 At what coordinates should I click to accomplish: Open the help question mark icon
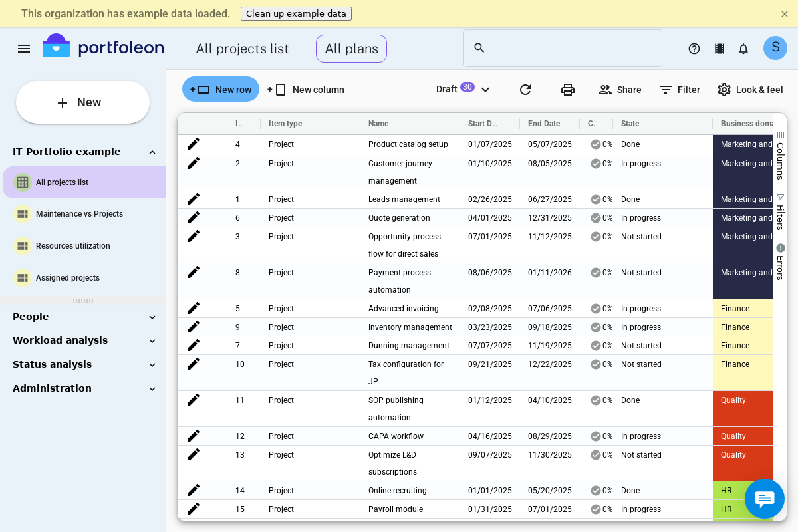coord(694,49)
